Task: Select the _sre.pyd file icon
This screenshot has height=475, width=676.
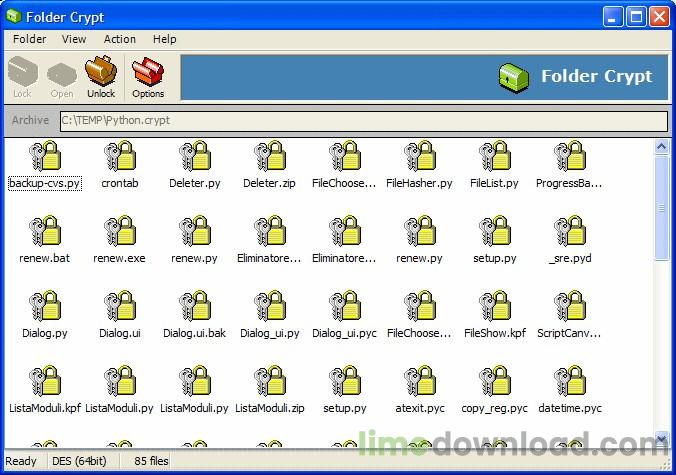Action: coord(570,233)
